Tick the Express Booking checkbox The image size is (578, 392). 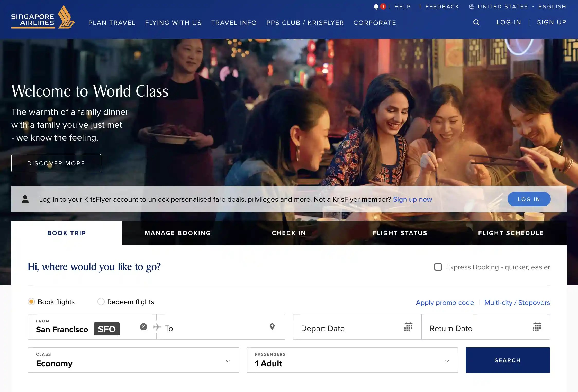[x=438, y=267]
